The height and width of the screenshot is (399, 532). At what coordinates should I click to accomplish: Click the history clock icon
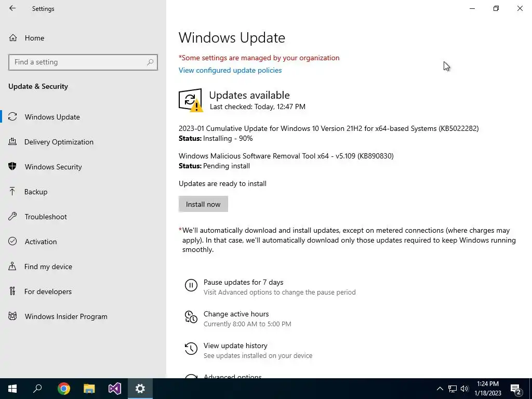[x=191, y=349]
